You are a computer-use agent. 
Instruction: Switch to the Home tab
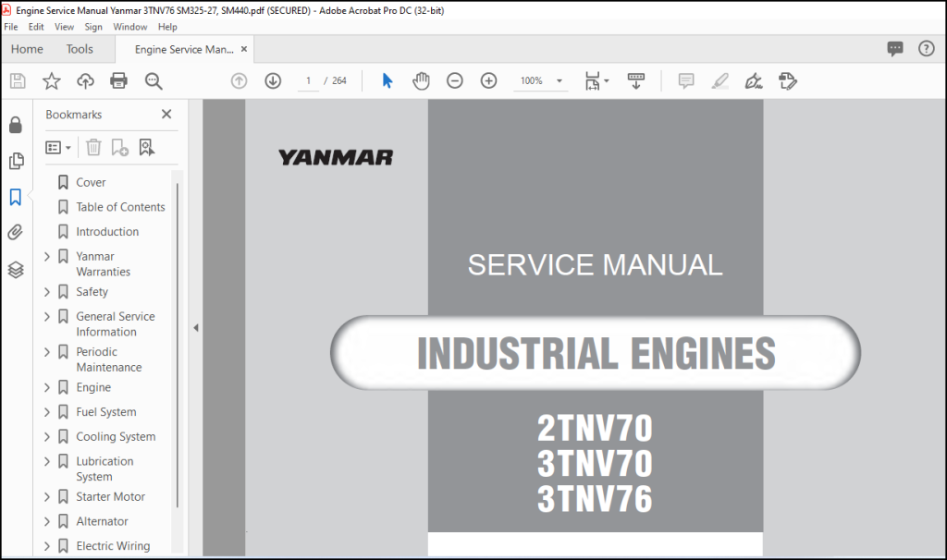[x=27, y=49]
